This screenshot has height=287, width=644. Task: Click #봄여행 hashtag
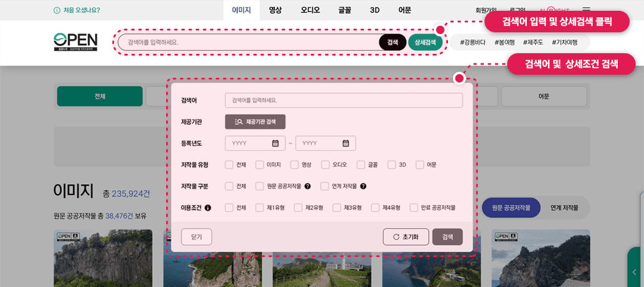pos(504,42)
